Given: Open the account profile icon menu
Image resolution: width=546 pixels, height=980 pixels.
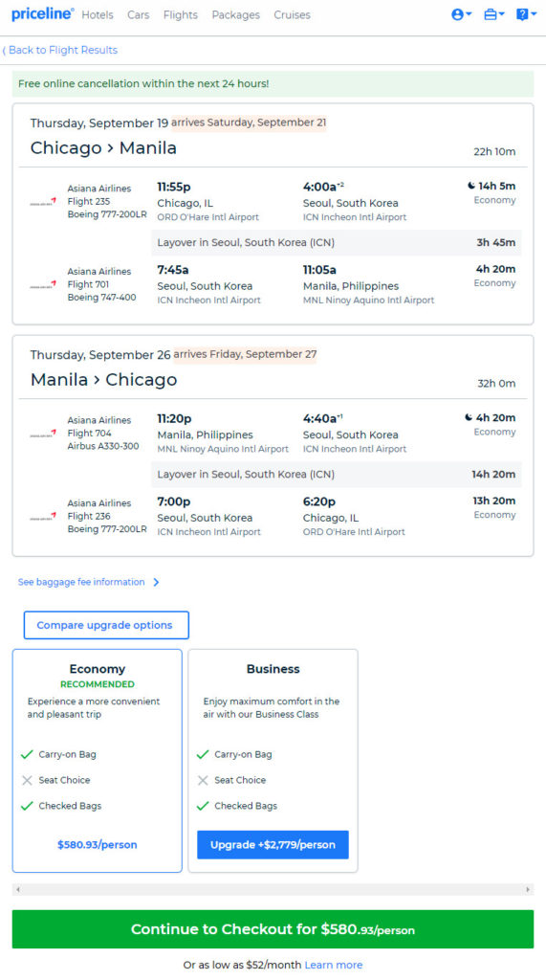Looking at the screenshot, I should (461, 14).
